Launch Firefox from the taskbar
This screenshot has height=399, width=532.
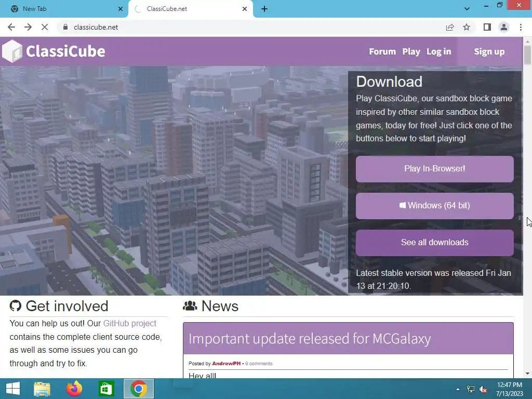tap(74, 389)
